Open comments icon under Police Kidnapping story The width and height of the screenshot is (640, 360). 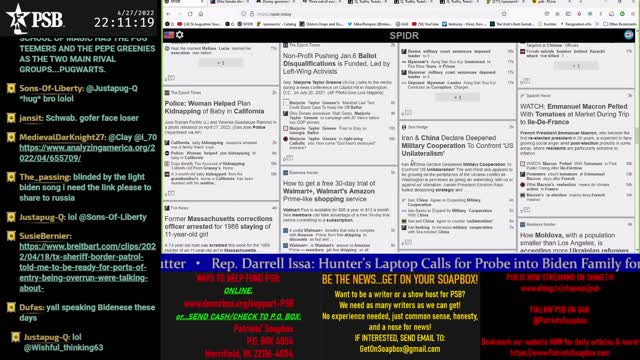[x=171, y=193]
